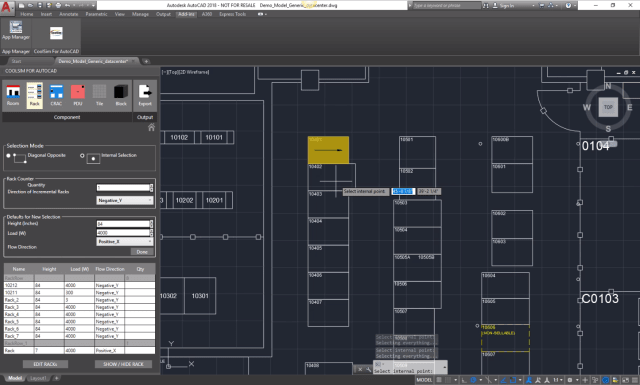The image size is (640, 385).
Task: Select the Tile component icon
Action: (x=99, y=95)
